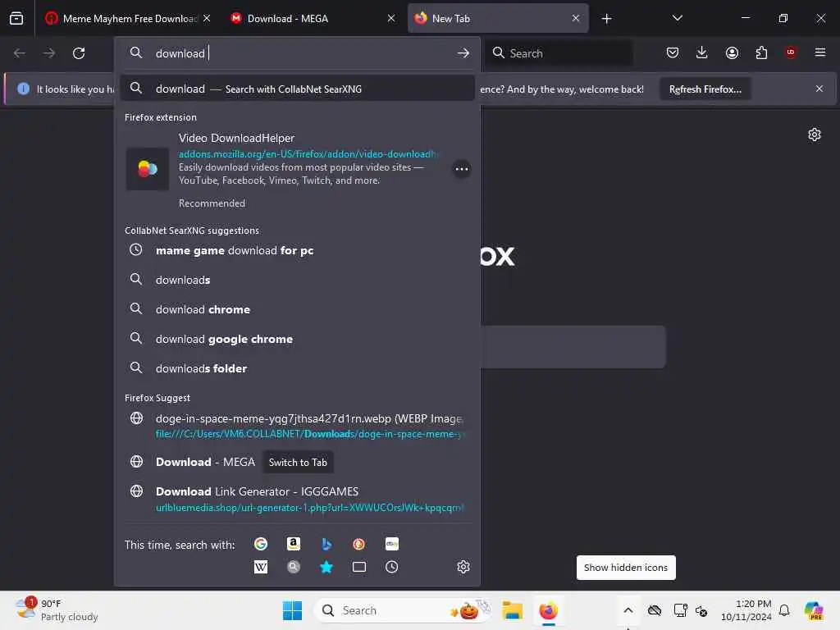Show hidden icons chevron in taskbar
This screenshot has height=630, width=840.
click(x=628, y=610)
